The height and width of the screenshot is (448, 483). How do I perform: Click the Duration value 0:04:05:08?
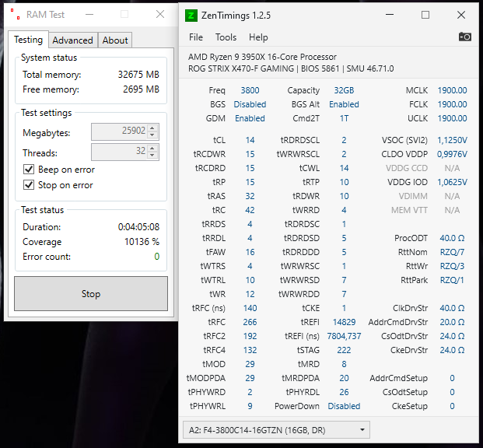click(138, 227)
